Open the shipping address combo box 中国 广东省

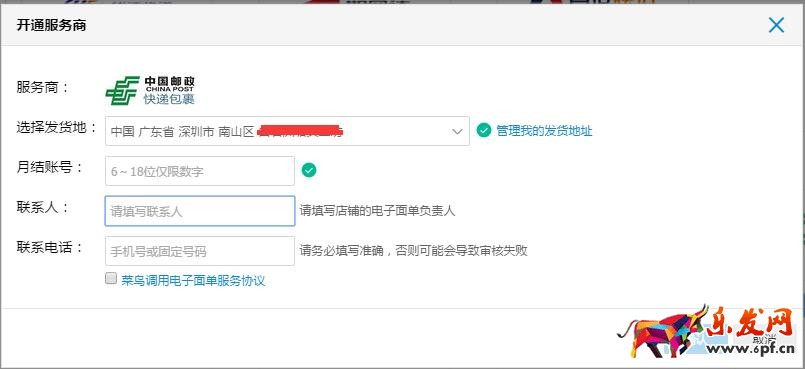pyautogui.click(x=288, y=131)
